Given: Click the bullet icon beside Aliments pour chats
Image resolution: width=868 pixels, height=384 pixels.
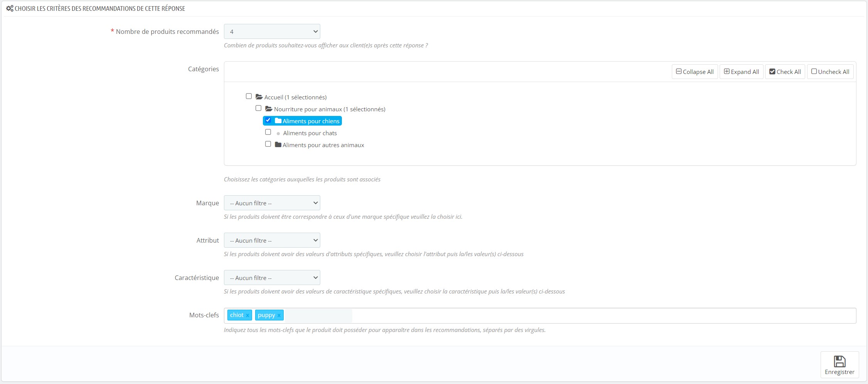Looking at the screenshot, I should coord(278,133).
